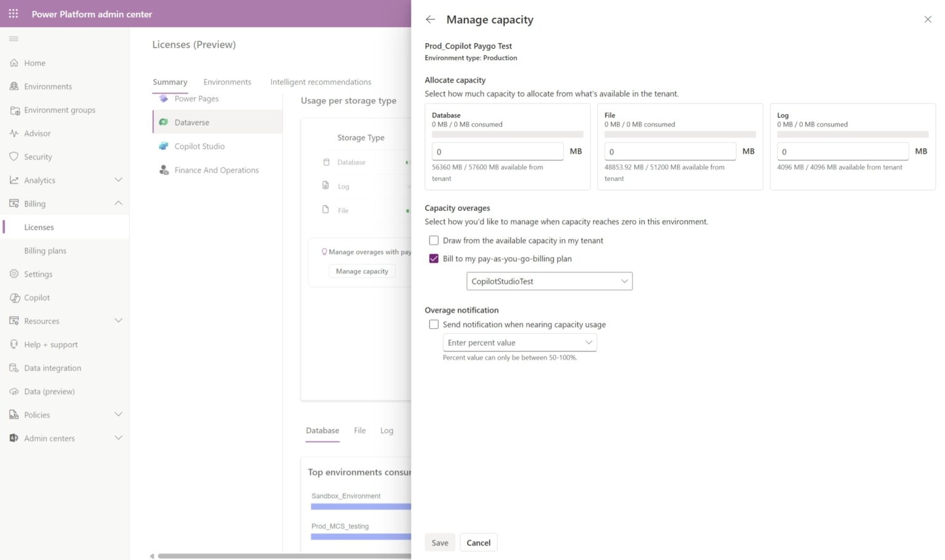The image size is (945, 560).
Task: Select the Advisor sidebar icon
Action: tap(15, 133)
